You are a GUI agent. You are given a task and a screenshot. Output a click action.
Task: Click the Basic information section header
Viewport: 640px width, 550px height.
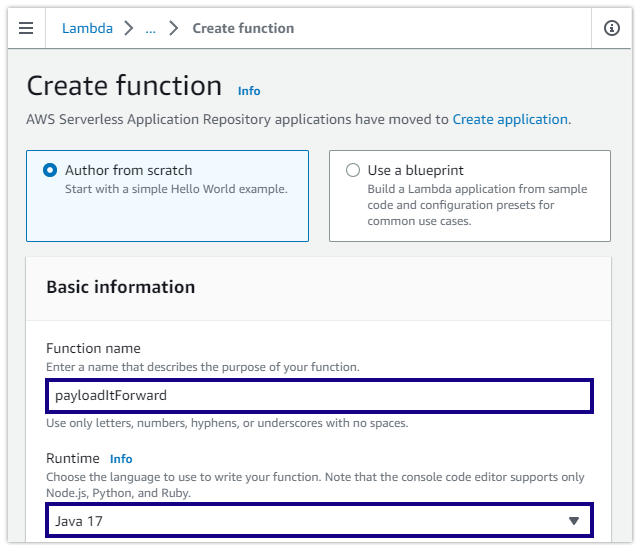(121, 287)
